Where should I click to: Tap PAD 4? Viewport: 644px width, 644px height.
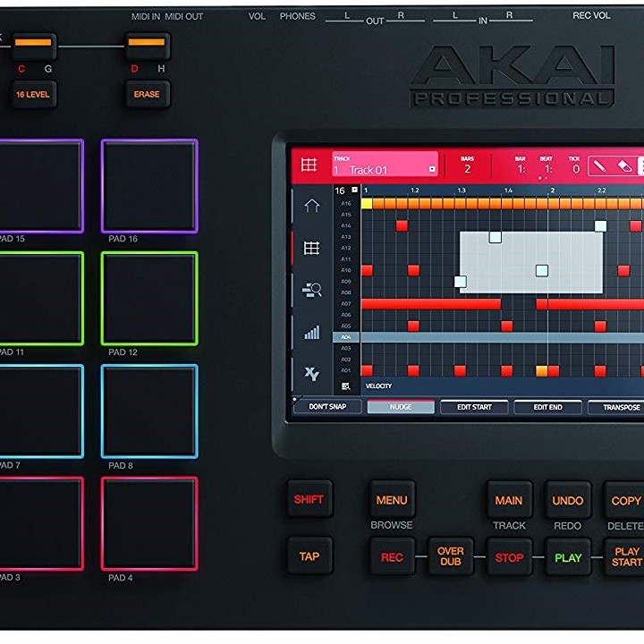coord(149,523)
